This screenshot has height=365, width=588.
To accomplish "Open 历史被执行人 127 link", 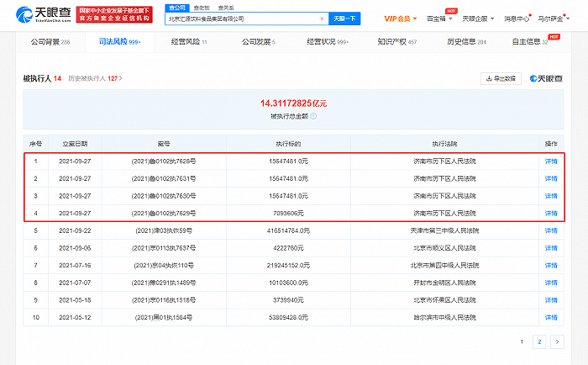I will [95, 78].
